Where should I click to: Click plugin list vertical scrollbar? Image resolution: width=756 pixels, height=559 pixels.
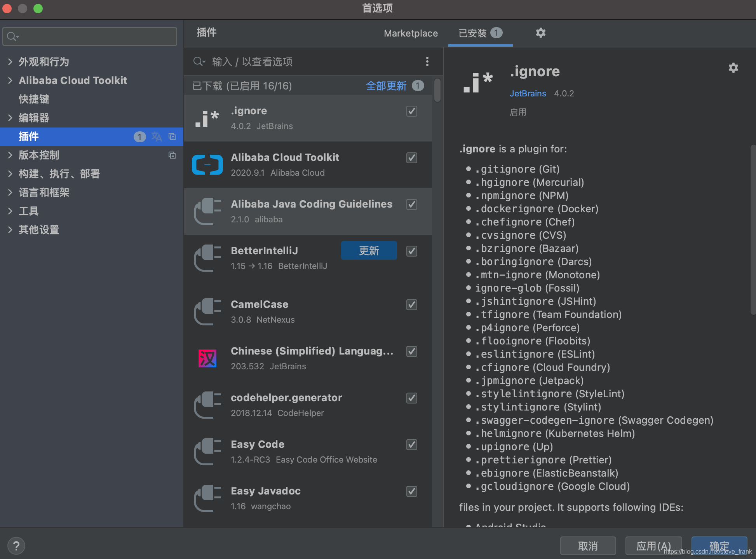pyautogui.click(x=437, y=90)
